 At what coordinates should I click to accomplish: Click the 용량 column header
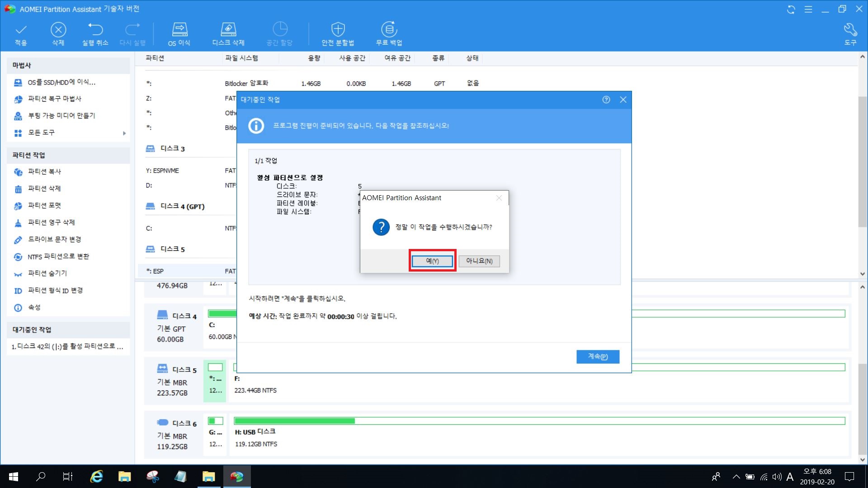pyautogui.click(x=314, y=58)
